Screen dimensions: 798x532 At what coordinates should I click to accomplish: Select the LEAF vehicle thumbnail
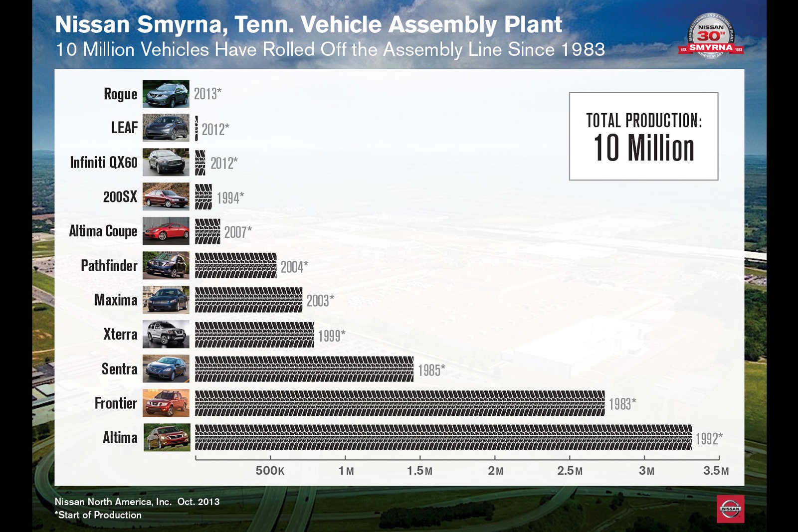(166, 128)
